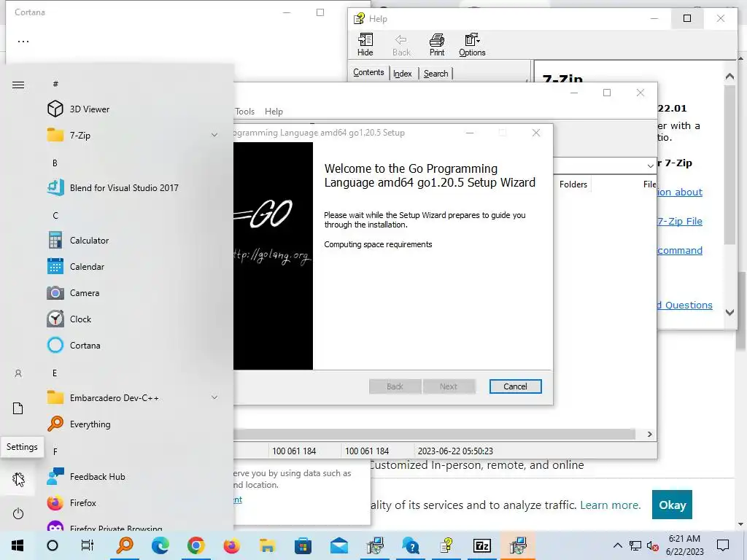Click the command link in Help
Viewport: 747px width, 560px height.
(680, 251)
